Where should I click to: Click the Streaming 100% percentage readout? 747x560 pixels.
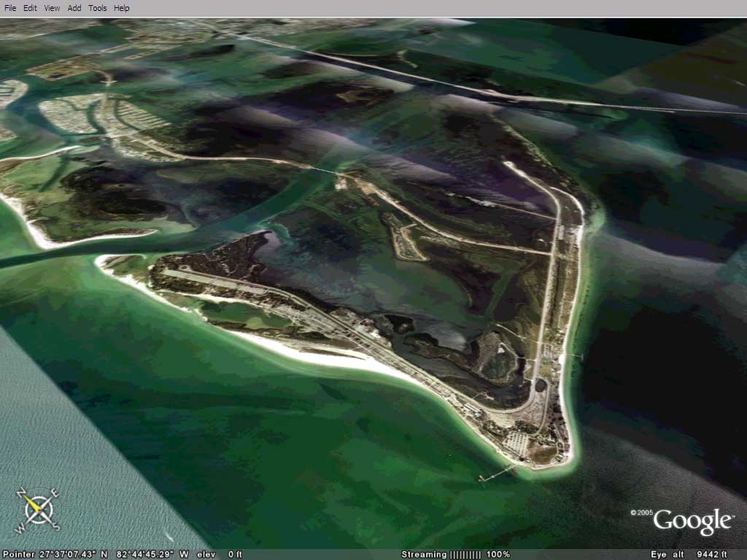click(x=498, y=554)
